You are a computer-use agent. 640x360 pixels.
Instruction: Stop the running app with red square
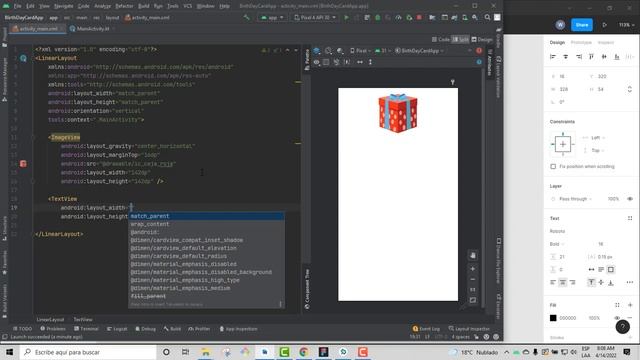click(419, 18)
